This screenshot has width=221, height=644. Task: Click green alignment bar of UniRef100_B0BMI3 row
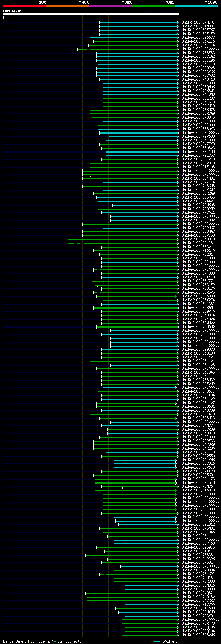click(x=138, y=418)
